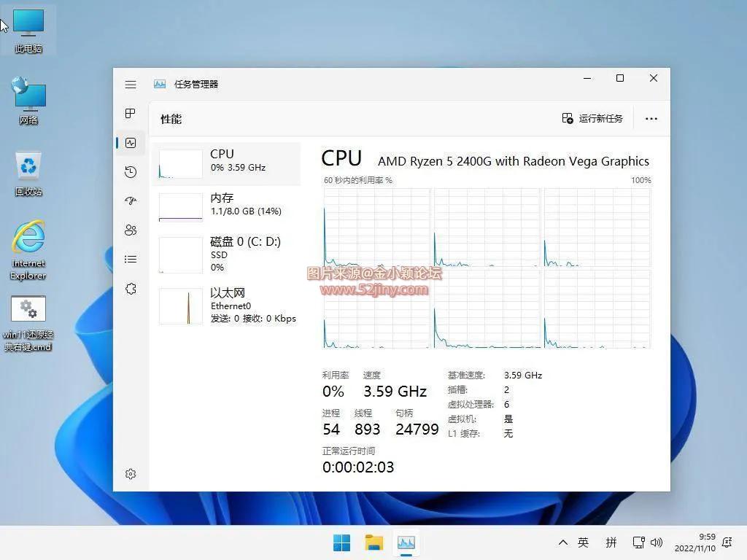747x560 pixels.
Task: Click the Windows Start button
Action: click(341, 542)
